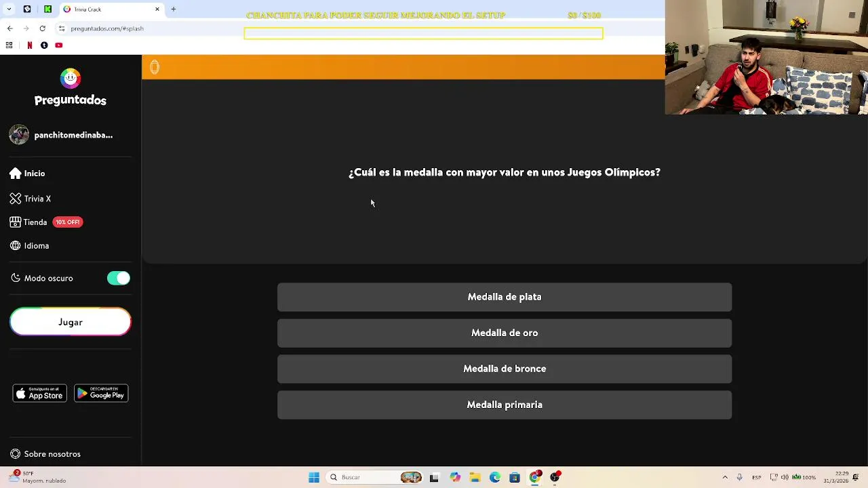Open Sobre nosotros link

point(45,454)
